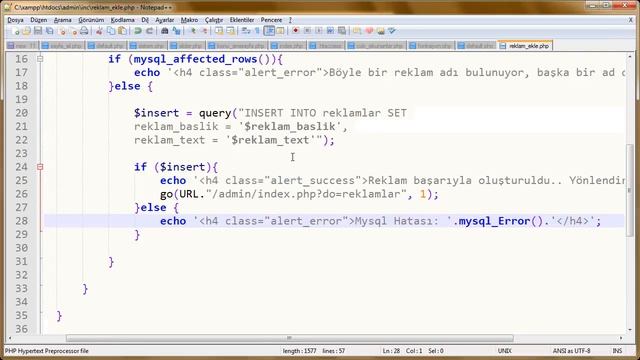640x360 pixels.
Task: Zoom out toolbar icon
Action: [x=204, y=31]
